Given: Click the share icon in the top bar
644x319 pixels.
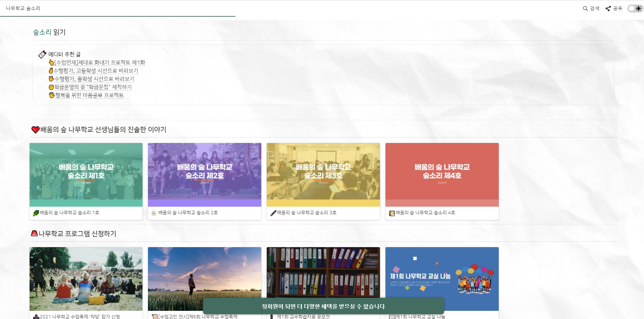Looking at the screenshot, I should click(608, 9).
